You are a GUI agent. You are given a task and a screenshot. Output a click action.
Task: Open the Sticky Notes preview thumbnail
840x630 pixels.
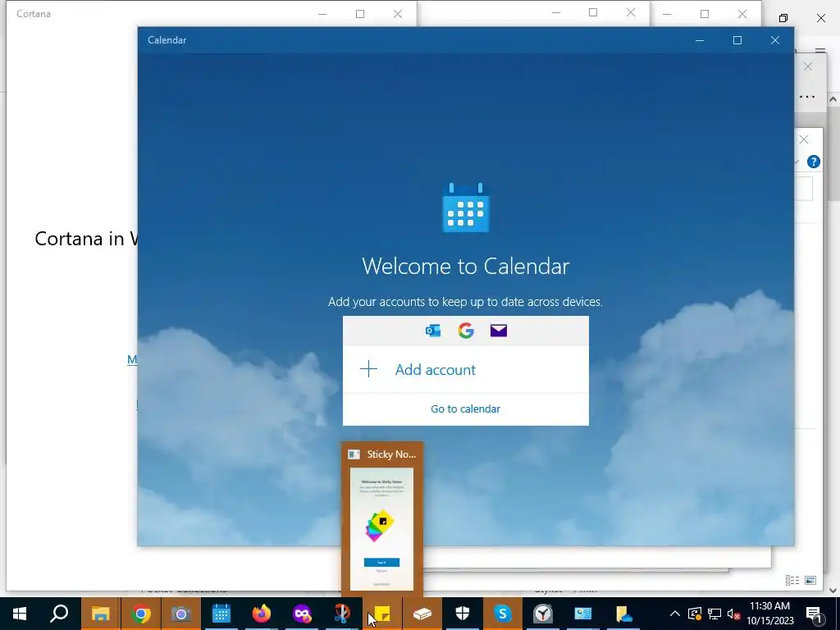coord(382,529)
